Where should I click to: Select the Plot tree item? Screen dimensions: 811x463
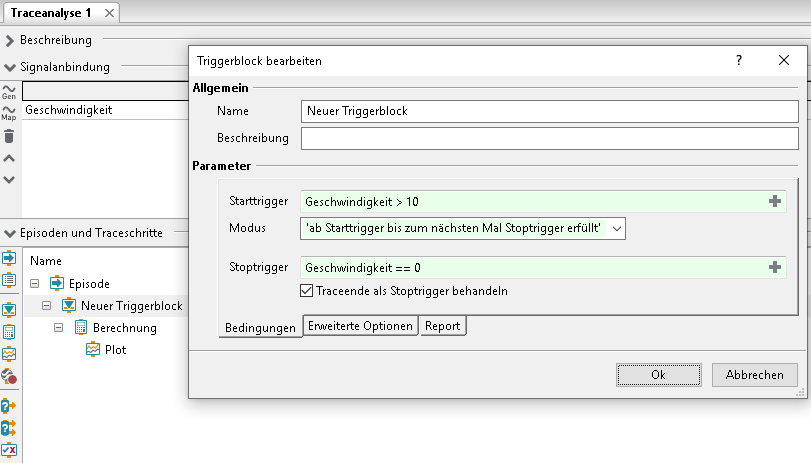(115, 350)
